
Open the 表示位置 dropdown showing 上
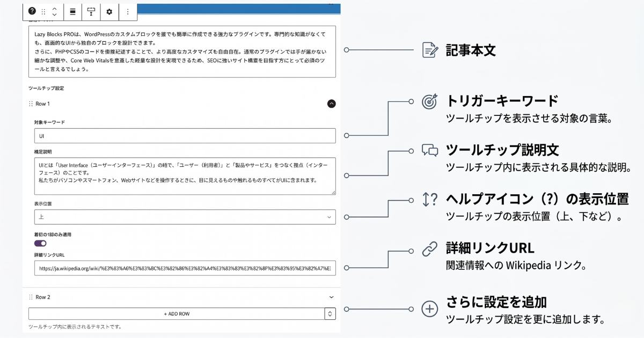(x=185, y=217)
